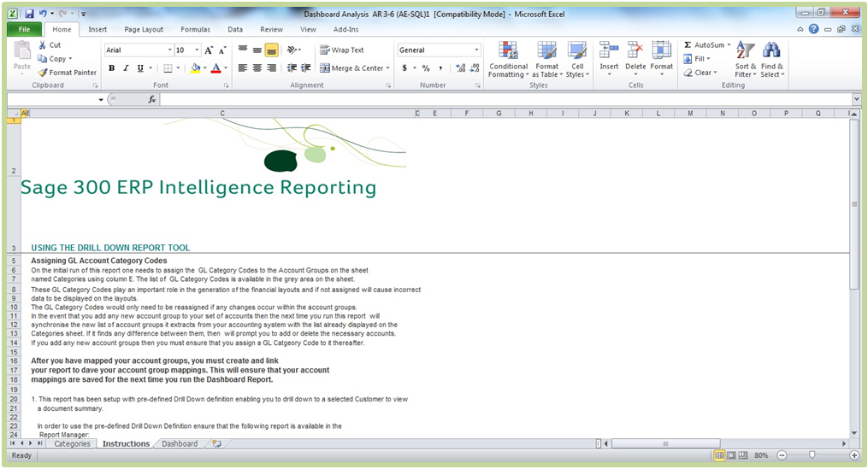Click the Insert cells icon
The width and height of the screenshot is (868, 469).
pyautogui.click(x=609, y=50)
